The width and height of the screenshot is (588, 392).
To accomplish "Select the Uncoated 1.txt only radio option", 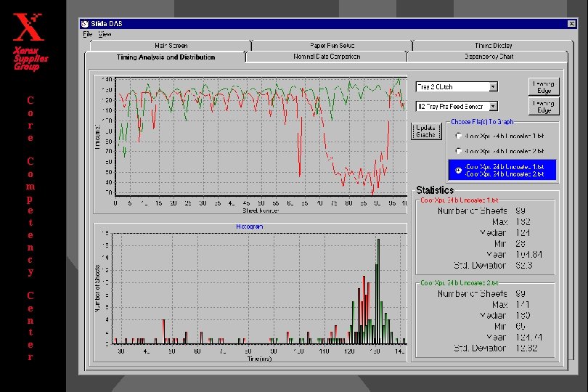I will point(457,136).
